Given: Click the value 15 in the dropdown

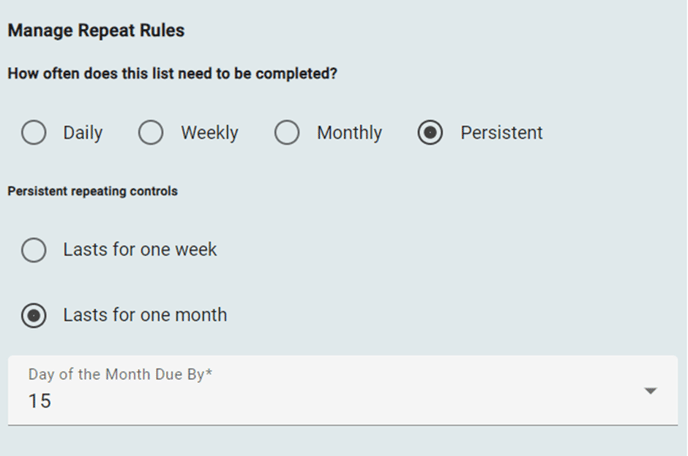Looking at the screenshot, I should tap(39, 402).
